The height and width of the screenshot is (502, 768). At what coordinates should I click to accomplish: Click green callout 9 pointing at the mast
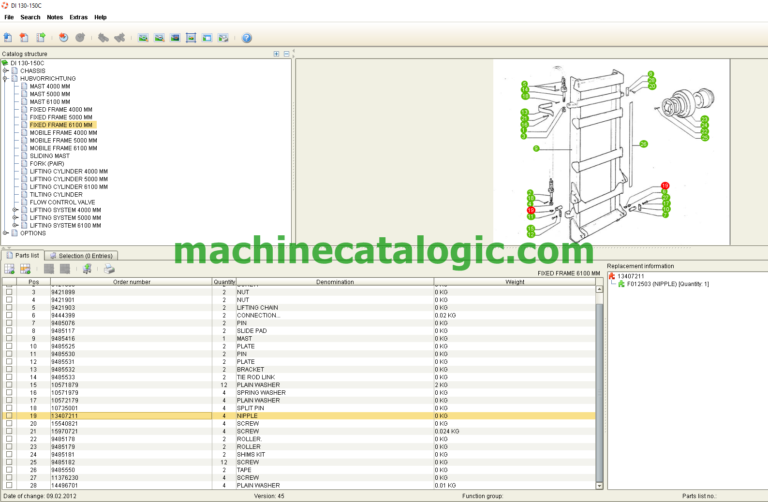tap(536, 148)
